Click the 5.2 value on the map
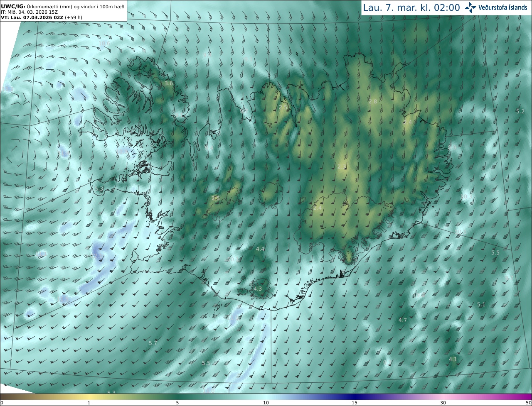 (520, 111)
